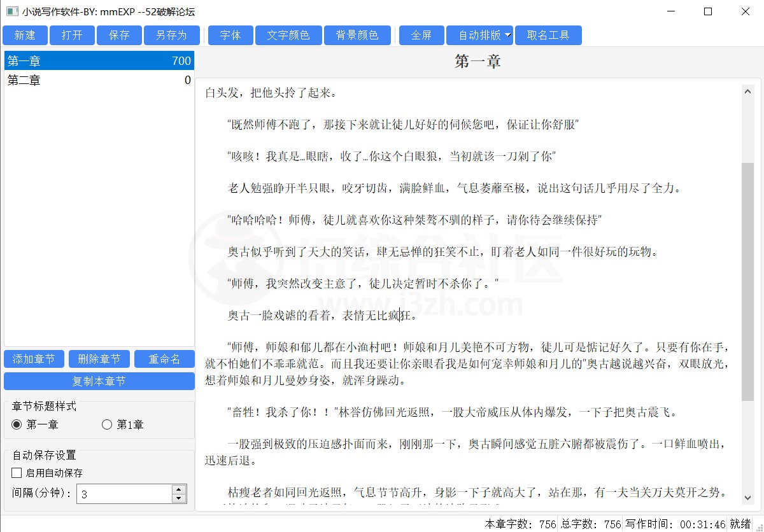Click the 文字颜色 text color tool
The height and width of the screenshot is (532, 764).
pyautogui.click(x=288, y=35)
